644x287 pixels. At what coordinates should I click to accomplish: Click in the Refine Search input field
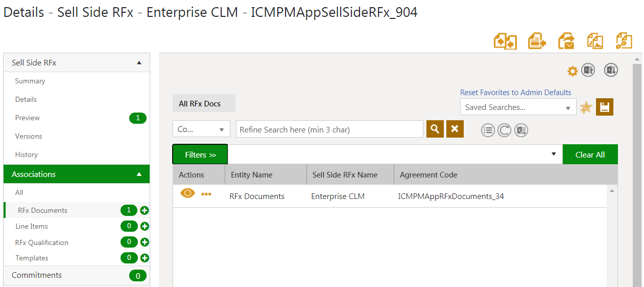click(x=329, y=129)
